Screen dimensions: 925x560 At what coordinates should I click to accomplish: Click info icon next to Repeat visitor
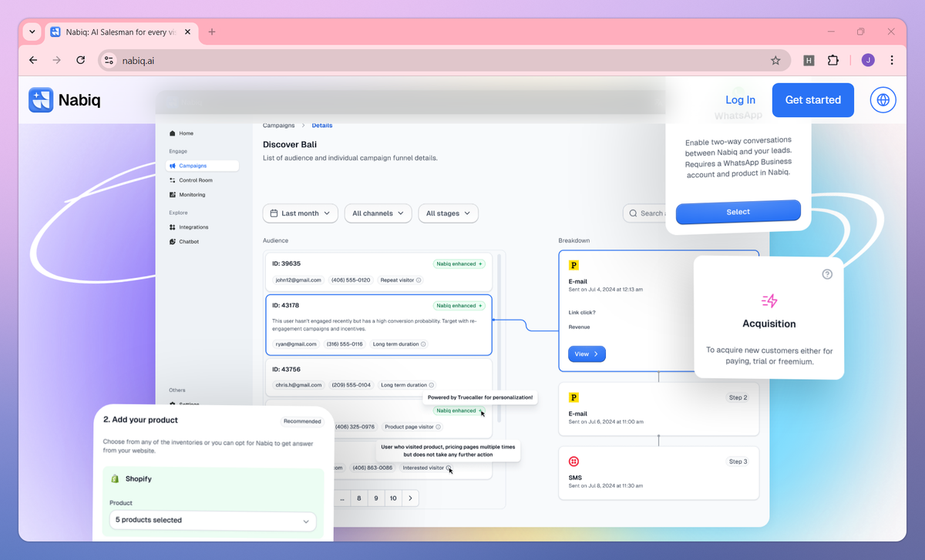click(x=419, y=280)
